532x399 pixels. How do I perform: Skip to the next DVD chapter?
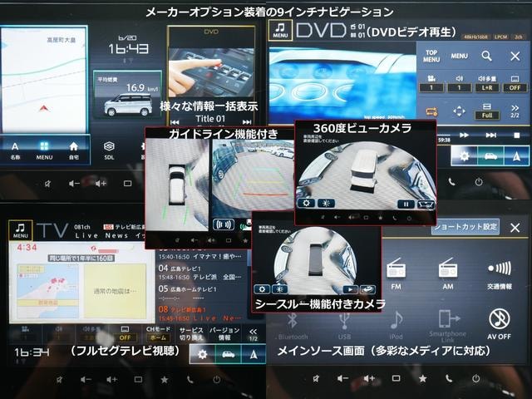490,135
